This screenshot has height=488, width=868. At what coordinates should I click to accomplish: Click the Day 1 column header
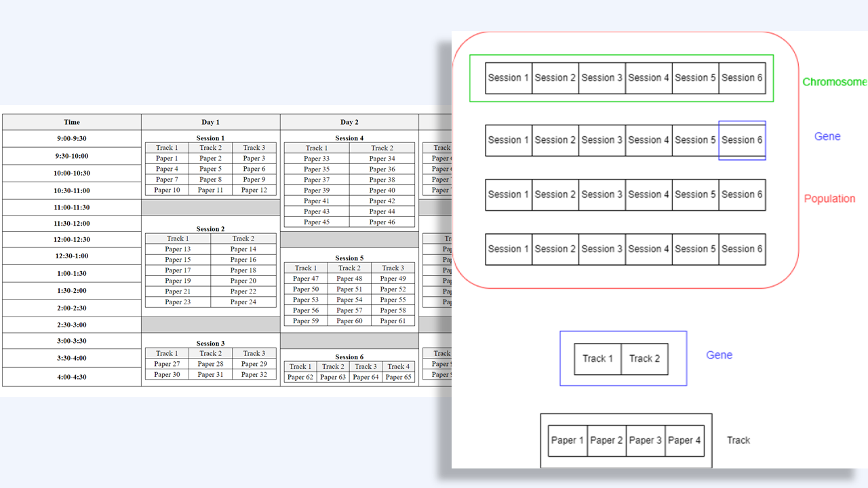tap(210, 122)
